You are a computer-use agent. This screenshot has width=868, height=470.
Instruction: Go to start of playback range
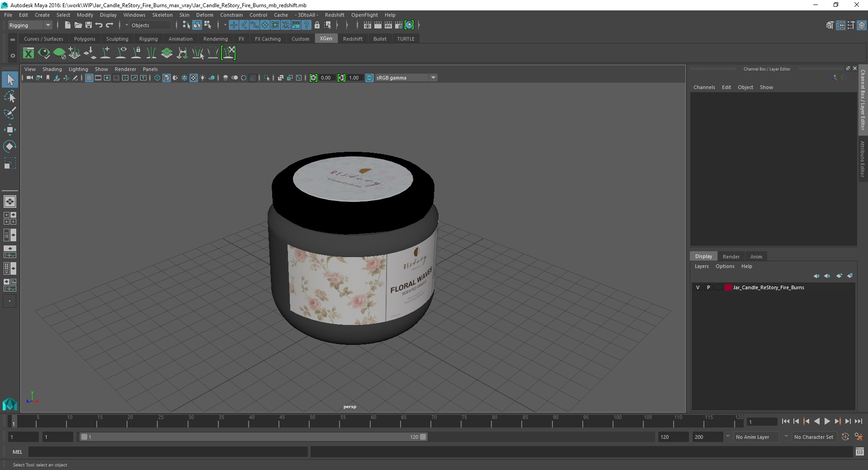point(786,421)
